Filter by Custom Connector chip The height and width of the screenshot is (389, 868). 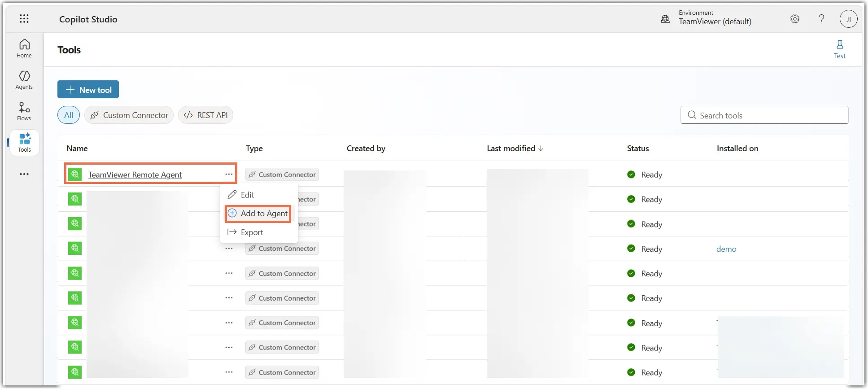click(129, 115)
